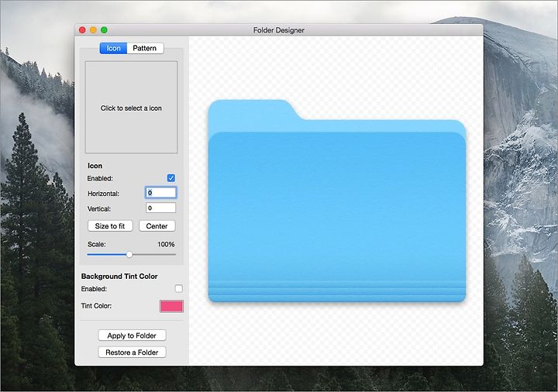Switch to the Pattern tab

(x=145, y=48)
